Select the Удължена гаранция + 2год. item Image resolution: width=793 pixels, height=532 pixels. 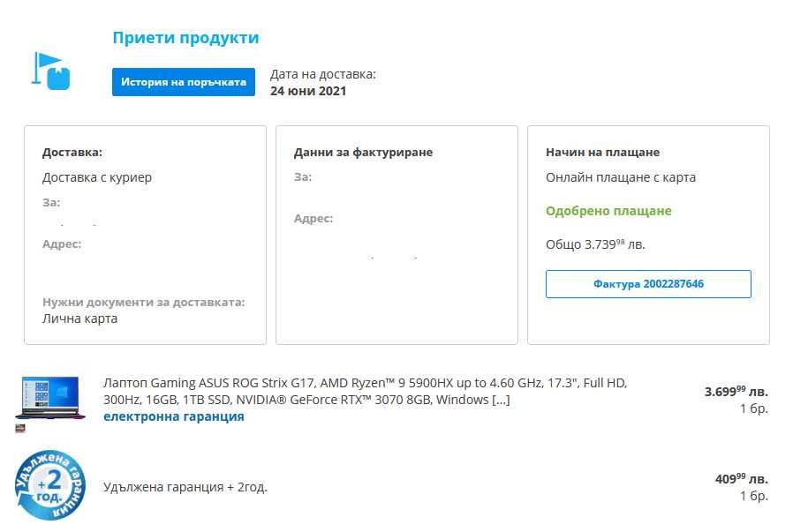tap(185, 486)
